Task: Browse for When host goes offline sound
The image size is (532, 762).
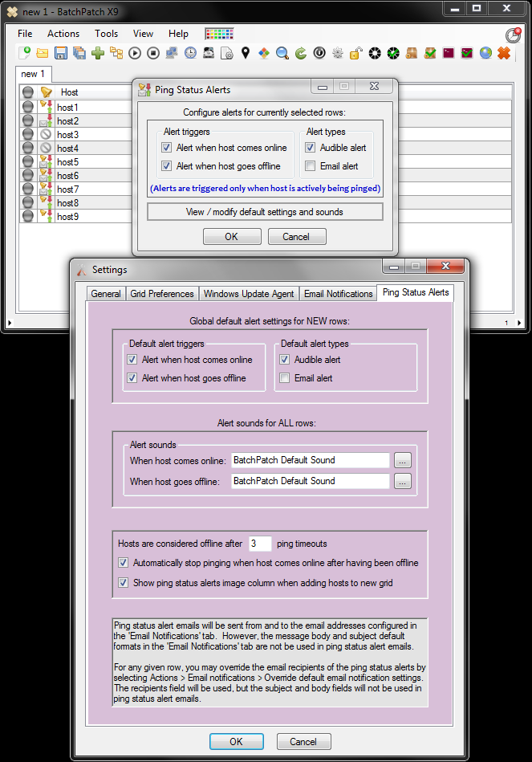Action: [402, 481]
